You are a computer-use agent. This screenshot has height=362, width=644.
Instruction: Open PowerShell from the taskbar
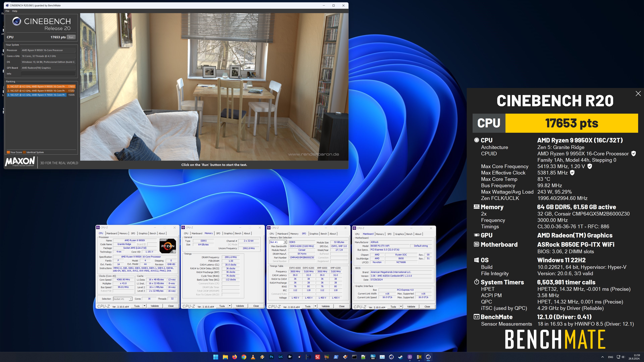pyautogui.click(x=336, y=357)
